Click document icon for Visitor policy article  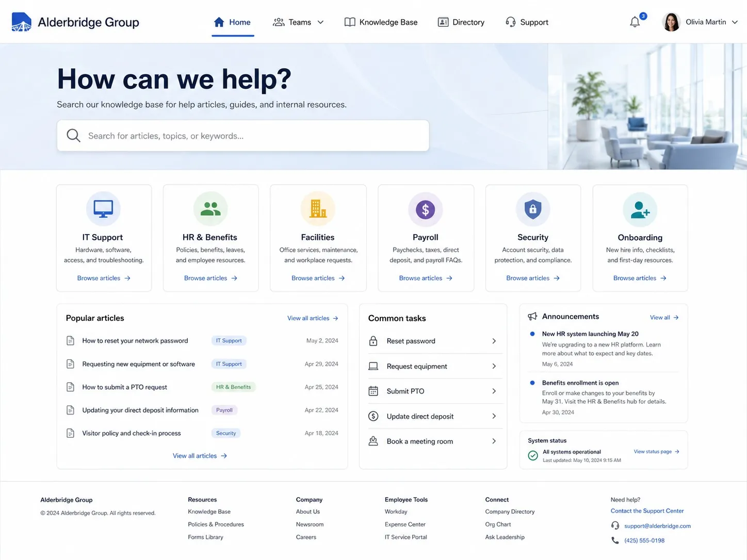(71, 433)
